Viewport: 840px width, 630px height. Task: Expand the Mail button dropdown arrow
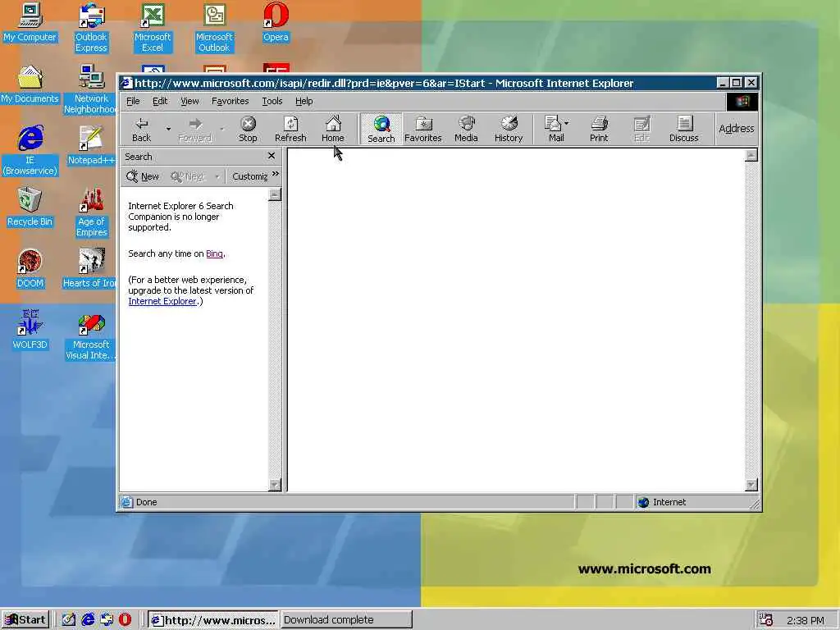[567, 123]
